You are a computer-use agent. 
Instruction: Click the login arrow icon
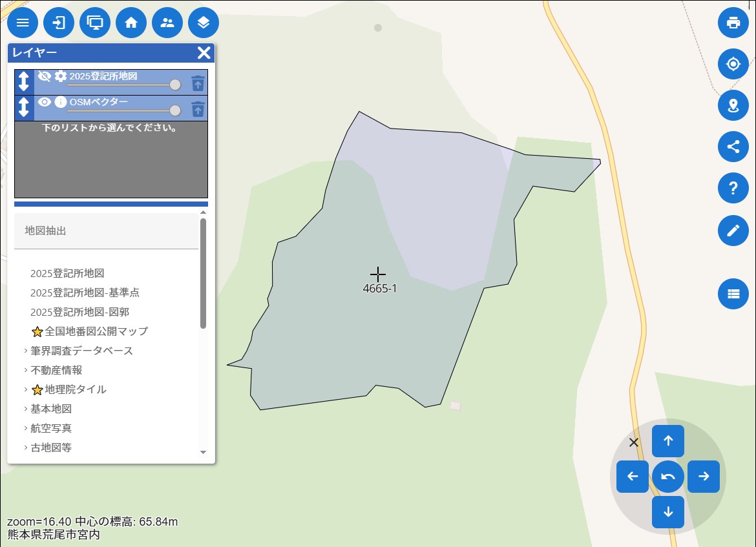click(59, 23)
